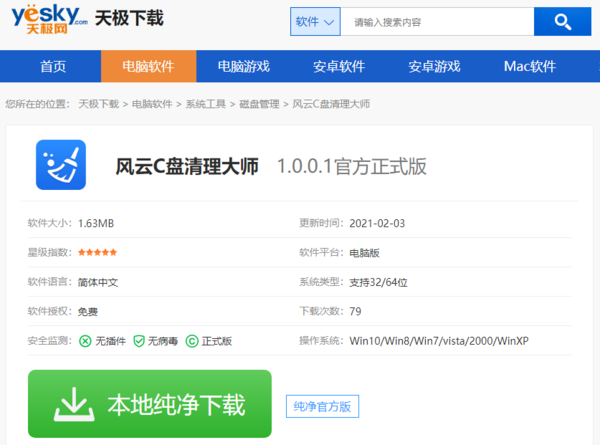Open the 安卓软件 tab
Viewport: 600px width, 445px height.
pos(339,66)
